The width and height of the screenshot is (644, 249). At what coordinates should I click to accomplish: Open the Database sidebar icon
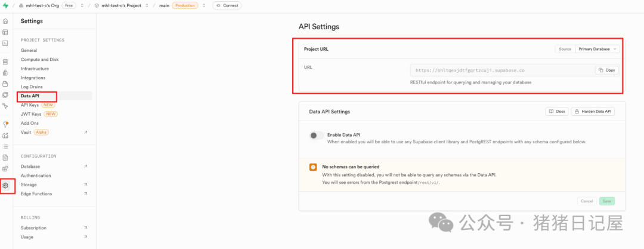pyautogui.click(x=5, y=62)
